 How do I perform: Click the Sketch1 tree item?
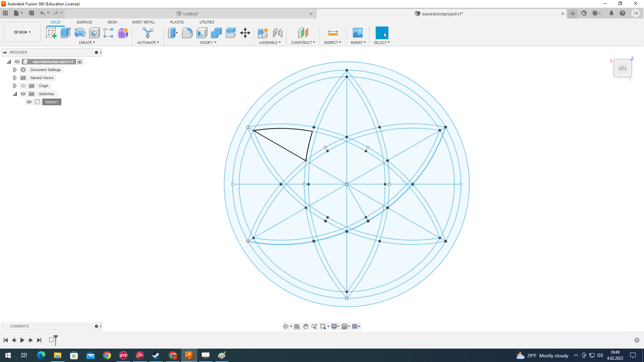pos(52,102)
